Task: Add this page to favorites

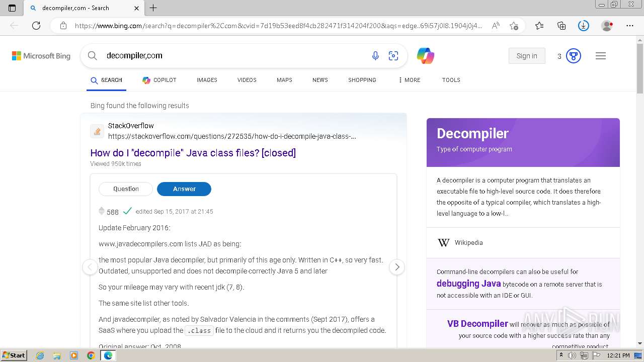Action: click(x=514, y=26)
